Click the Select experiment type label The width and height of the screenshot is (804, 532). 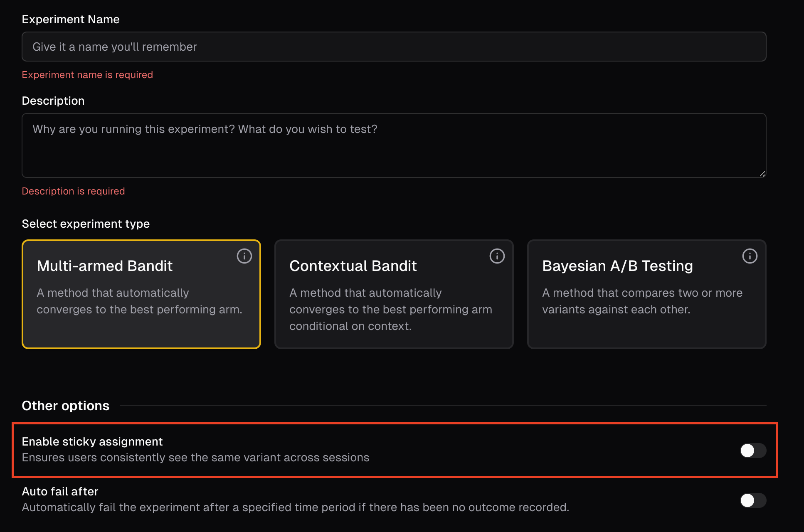click(x=86, y=224)
